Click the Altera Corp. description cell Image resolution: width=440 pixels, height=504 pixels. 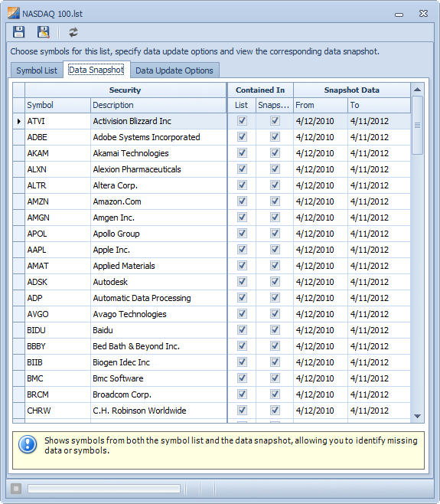158,185
